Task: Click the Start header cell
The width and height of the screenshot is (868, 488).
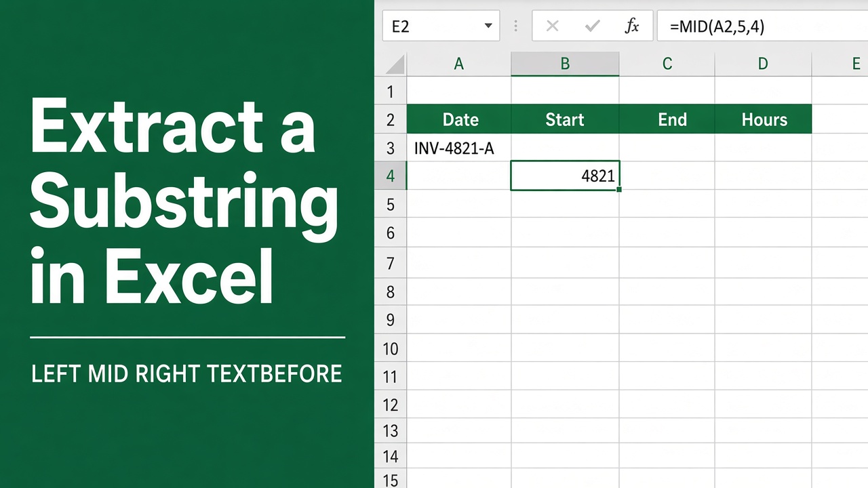Action: click(x=565, y=119)
